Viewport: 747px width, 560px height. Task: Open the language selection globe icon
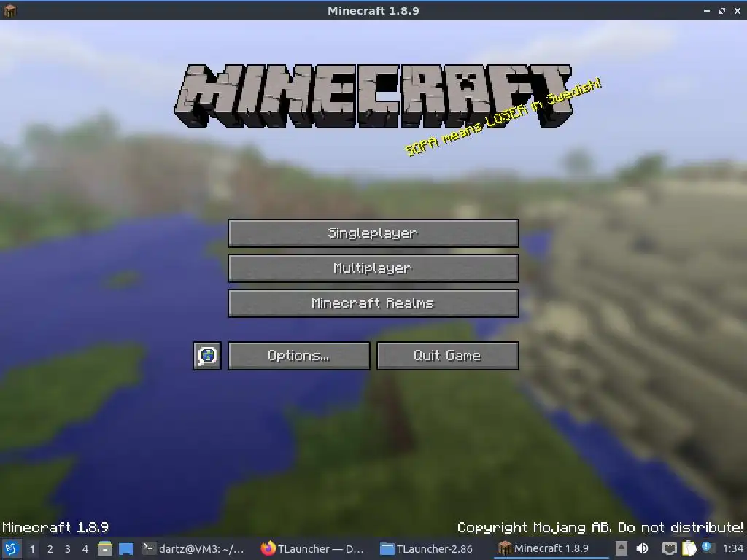[x=207, y=356]
